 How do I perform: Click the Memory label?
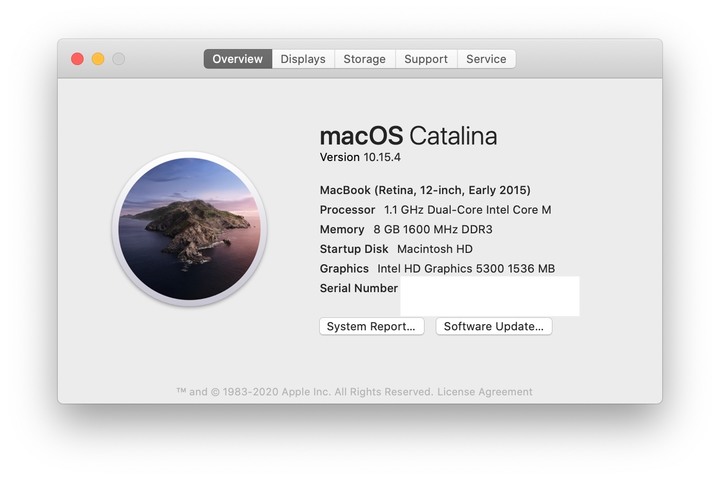click(342, 229)
